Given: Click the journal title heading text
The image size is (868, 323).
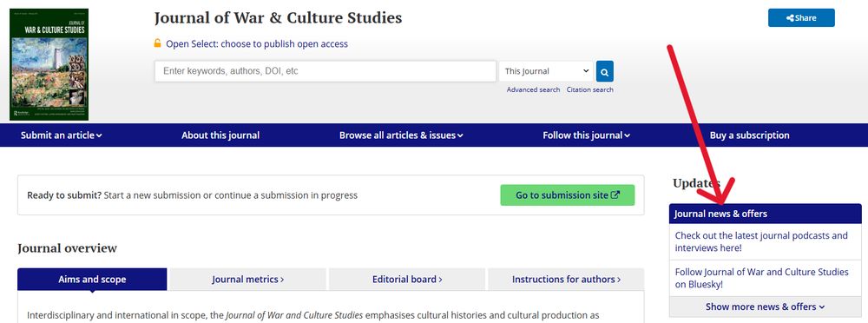Looking at the screenshot, I should click(x=278, y=17).
